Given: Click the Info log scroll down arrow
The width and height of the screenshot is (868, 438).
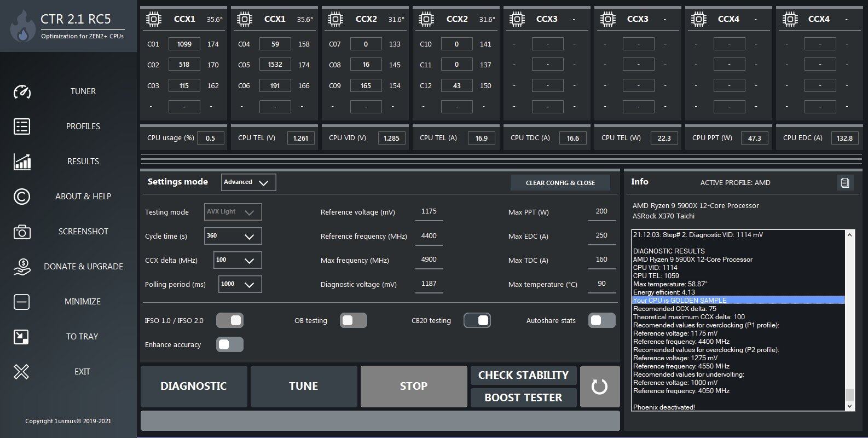Looking at the screenshot, I should click(849, 406).
